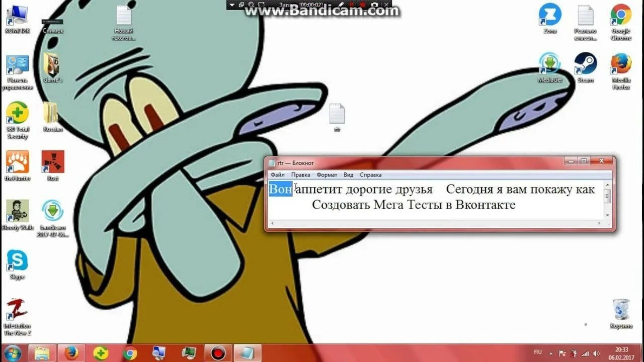Click the Bandicam red record button
This screenshot has height=362, width=644.
coord(362,5)
